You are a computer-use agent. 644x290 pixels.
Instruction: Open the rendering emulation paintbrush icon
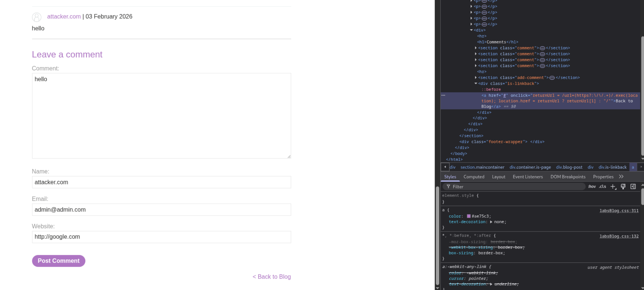pyautogui.click(x=623, y=187)
